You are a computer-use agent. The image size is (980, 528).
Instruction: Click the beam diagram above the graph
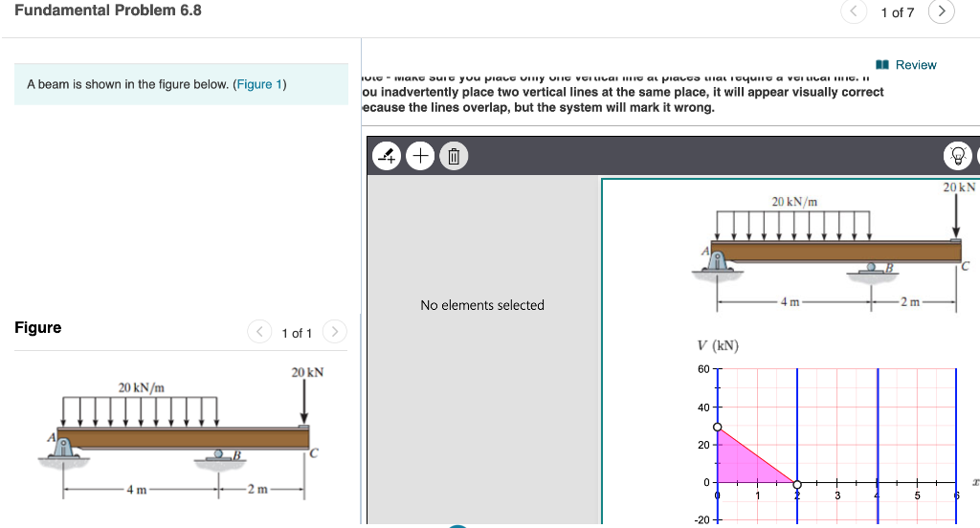835,246
